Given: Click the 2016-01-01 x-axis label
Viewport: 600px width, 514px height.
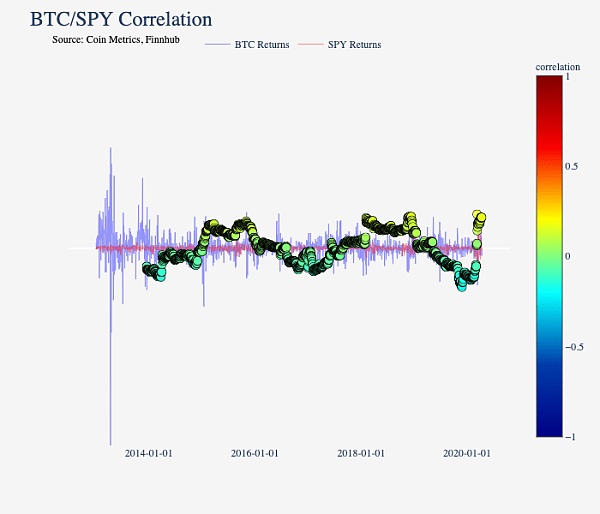Looking at the screenshot, I should click(254, 453).
